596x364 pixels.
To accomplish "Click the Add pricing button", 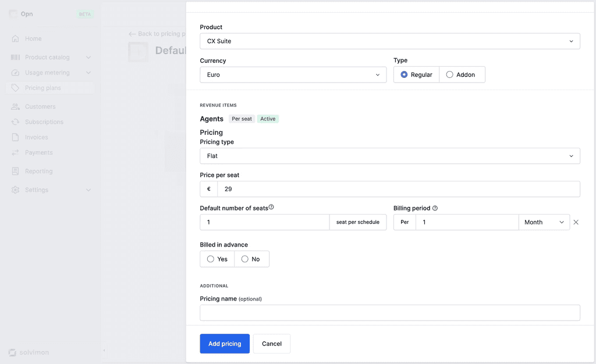I will click(225, 344).
